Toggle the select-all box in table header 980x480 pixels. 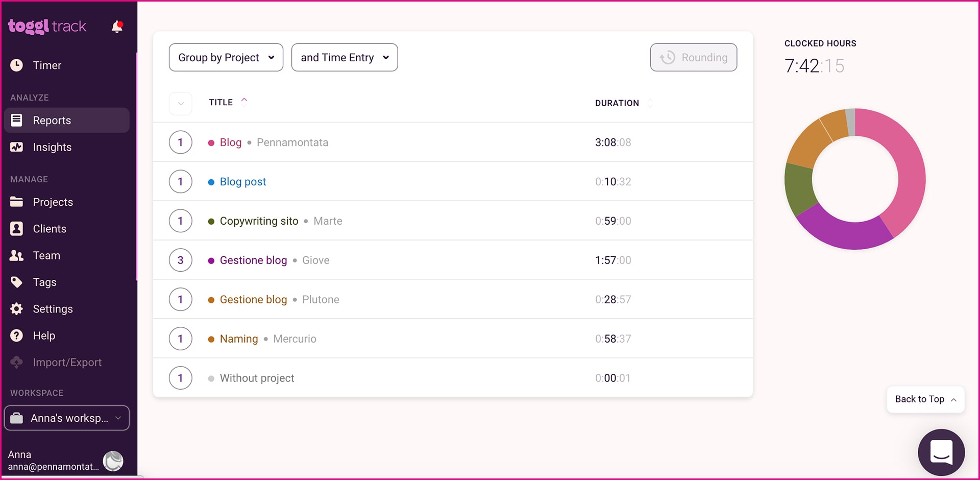[181, 103]
